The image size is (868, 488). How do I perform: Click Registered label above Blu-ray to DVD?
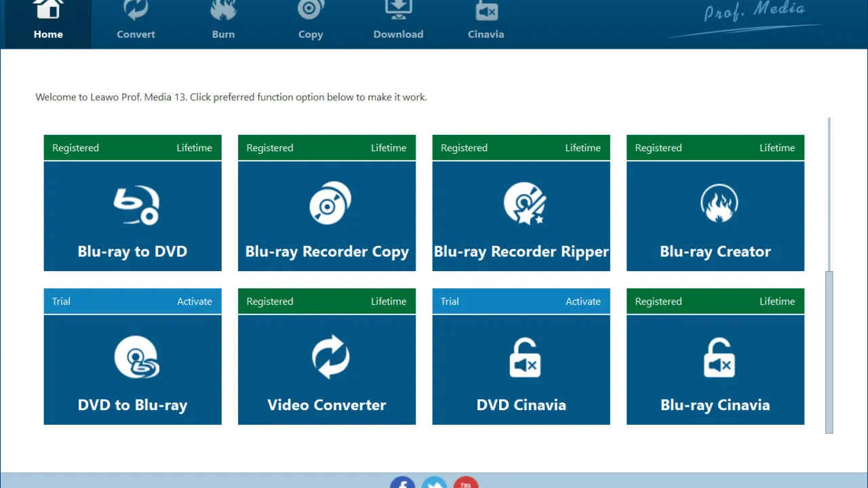75,148
